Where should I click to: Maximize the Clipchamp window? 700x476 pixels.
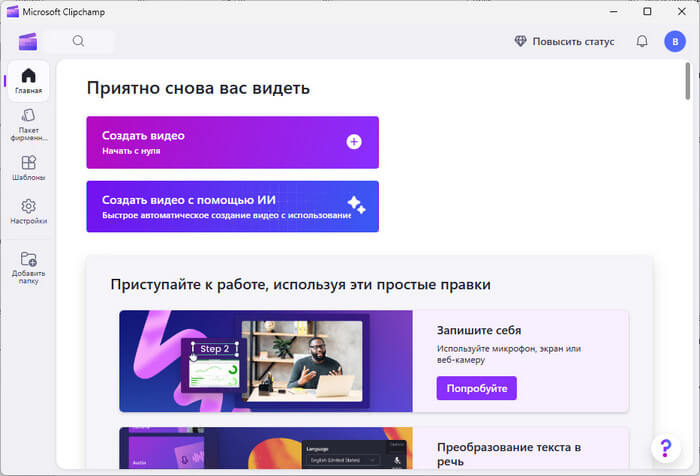[x=647, y=12]
